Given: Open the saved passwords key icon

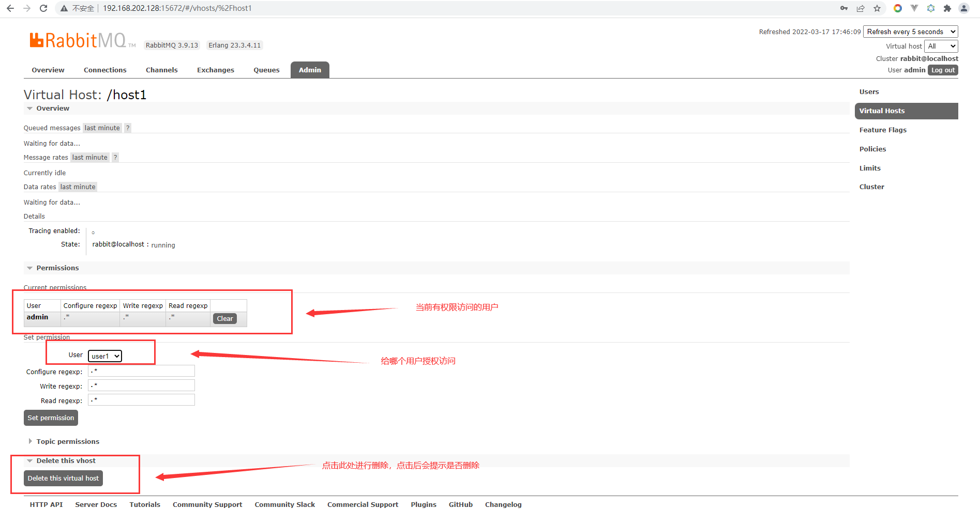Looking at the screenshot, I should point(844,8).
